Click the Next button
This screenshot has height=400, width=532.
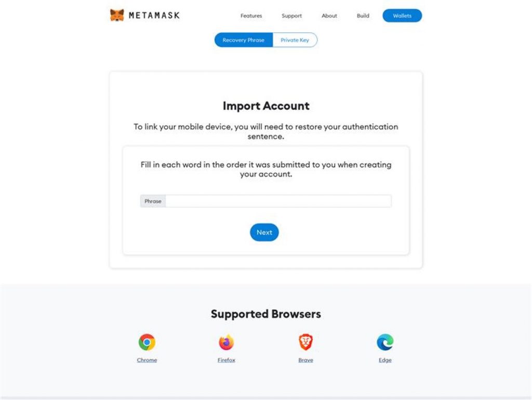264,233
